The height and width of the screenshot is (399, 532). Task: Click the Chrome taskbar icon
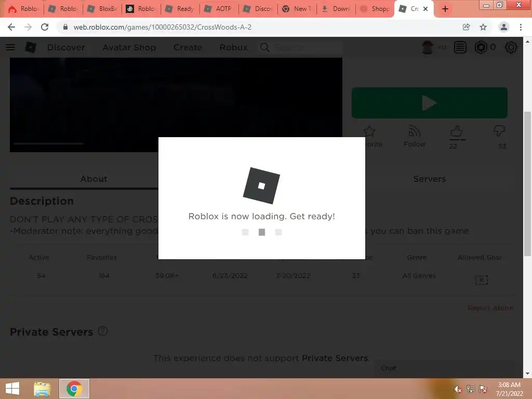[74, 389]
